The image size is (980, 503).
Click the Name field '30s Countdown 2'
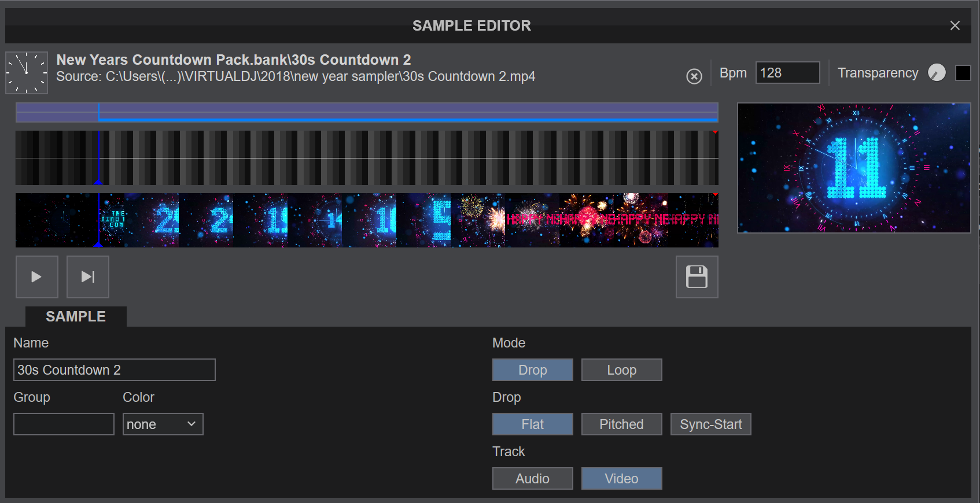[114, 370]
